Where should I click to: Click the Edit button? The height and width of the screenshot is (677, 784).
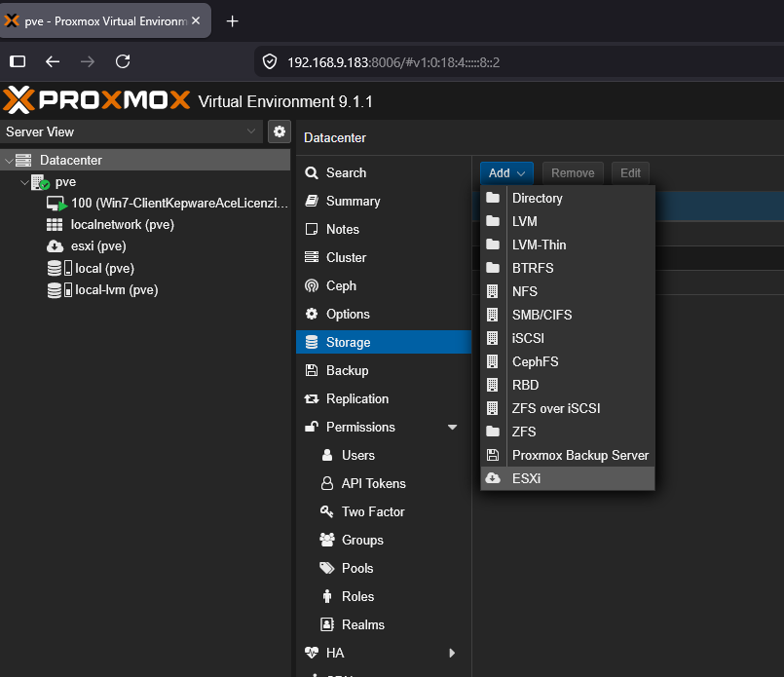click(x=630, y=173)
